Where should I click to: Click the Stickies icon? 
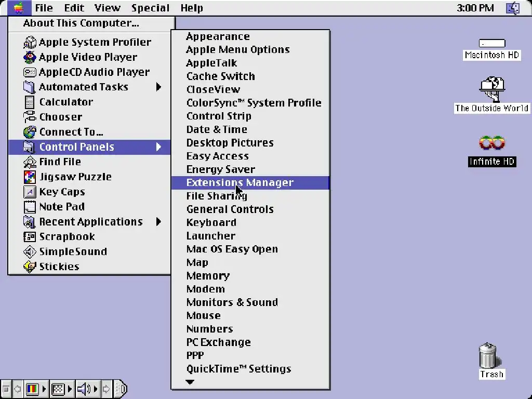tap(30, 267)
